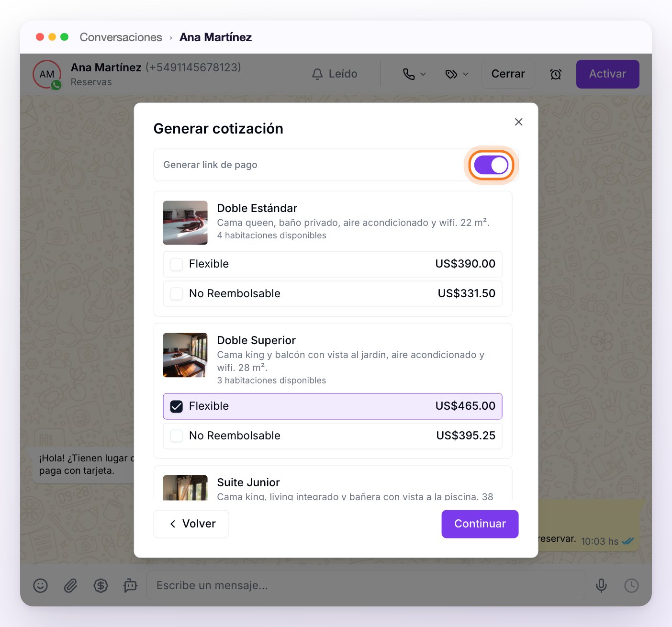
Task: Expand the phone call dropdown
Action: [x=414, y=74]
